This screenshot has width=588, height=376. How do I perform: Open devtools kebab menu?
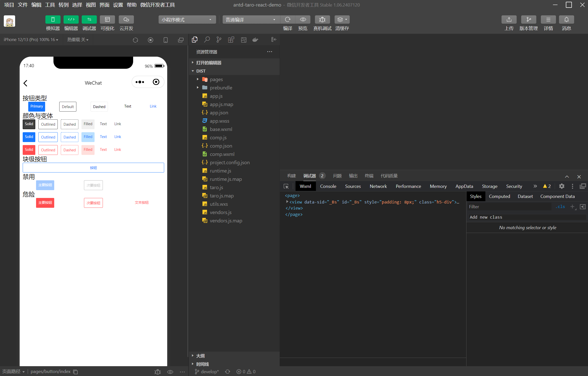[572, 186]
